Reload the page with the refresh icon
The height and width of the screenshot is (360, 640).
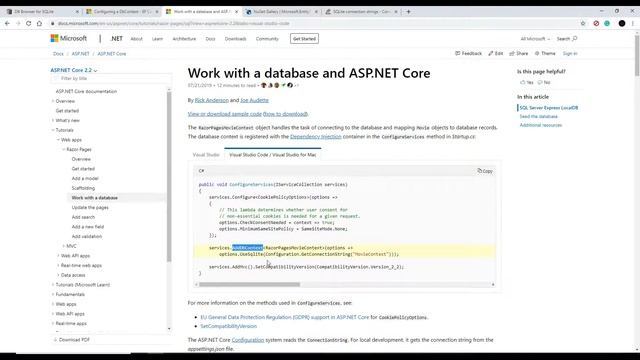29,24
